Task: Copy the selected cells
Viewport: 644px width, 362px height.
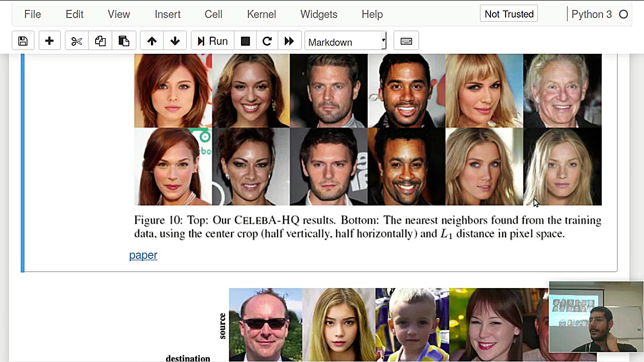Action: point(100,41)
